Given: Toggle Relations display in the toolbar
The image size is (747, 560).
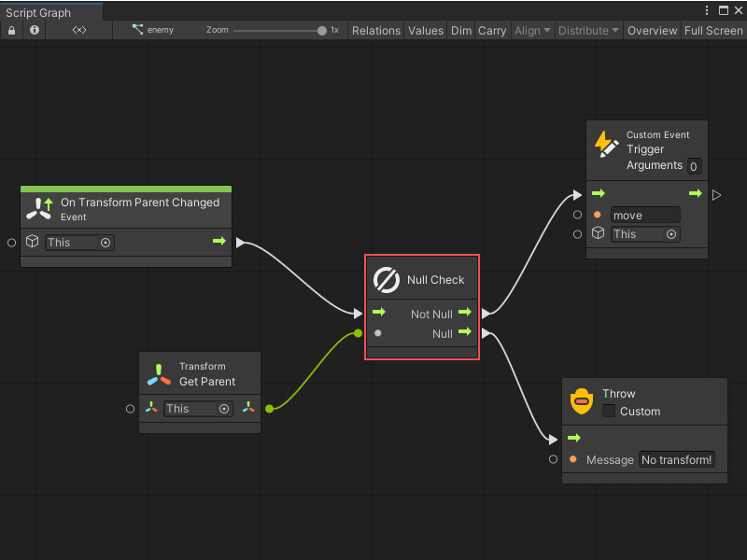Looking at the screenshot, I should (x=375, y=30).
